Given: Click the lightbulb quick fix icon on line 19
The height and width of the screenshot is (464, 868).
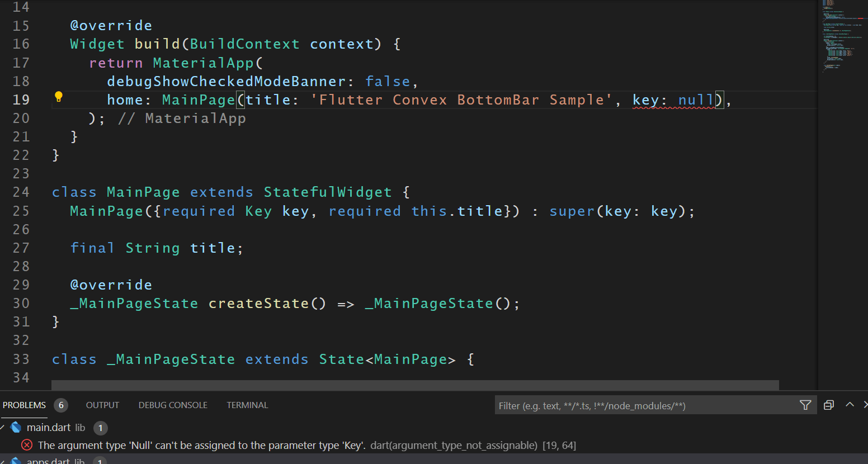Looking at the screenshot, I should [x=58, y=96].
